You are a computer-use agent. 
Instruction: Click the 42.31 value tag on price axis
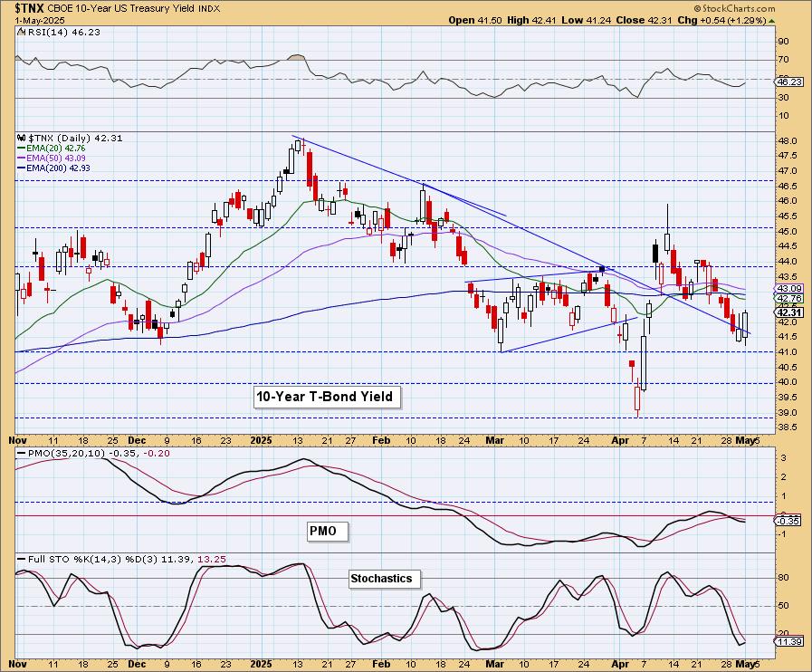tap(789, 312)
